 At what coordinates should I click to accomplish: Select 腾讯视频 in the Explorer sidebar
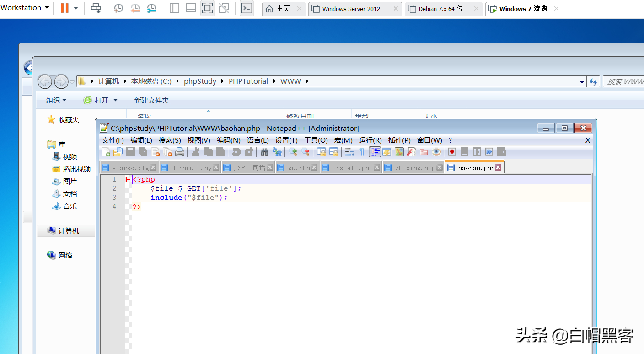point(71,169)
